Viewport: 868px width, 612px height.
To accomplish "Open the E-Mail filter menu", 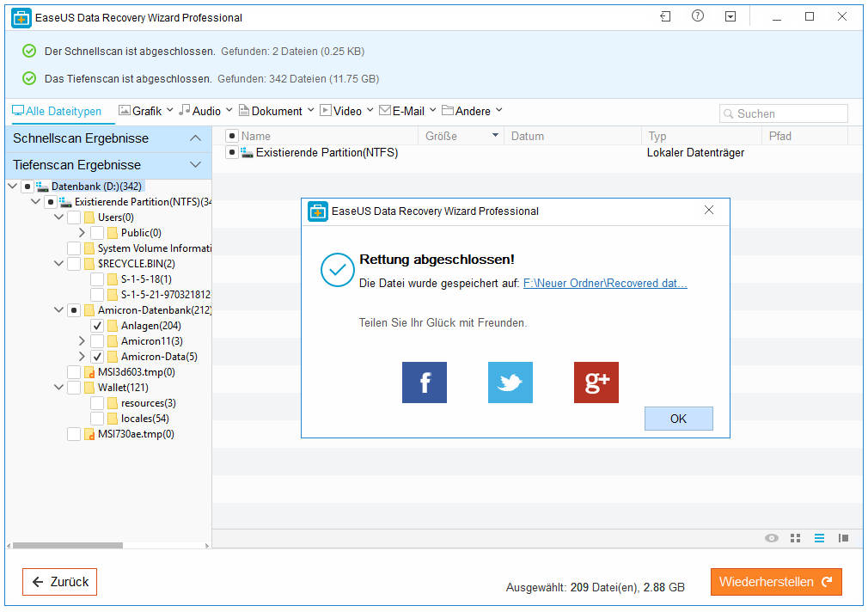I will pyautogui.click(x=407, y=111).
